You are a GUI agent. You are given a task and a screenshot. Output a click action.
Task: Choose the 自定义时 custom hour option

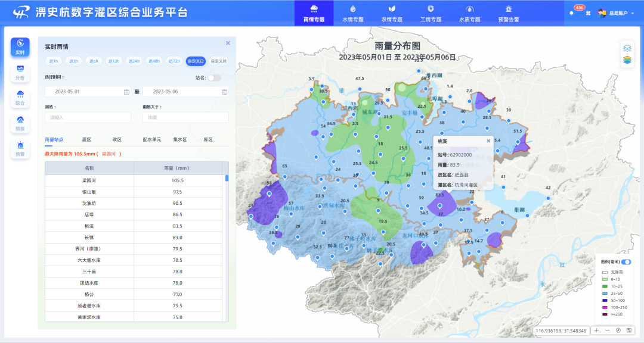pyautogui.click(x=218, y=61)
